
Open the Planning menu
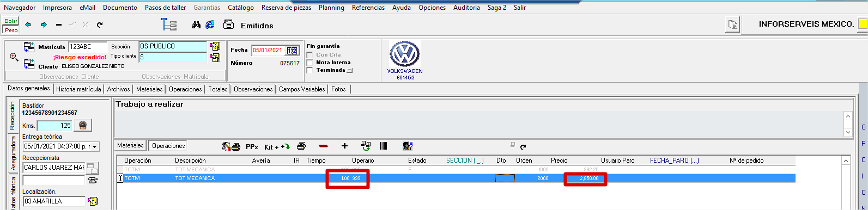(x=331, y=8)
